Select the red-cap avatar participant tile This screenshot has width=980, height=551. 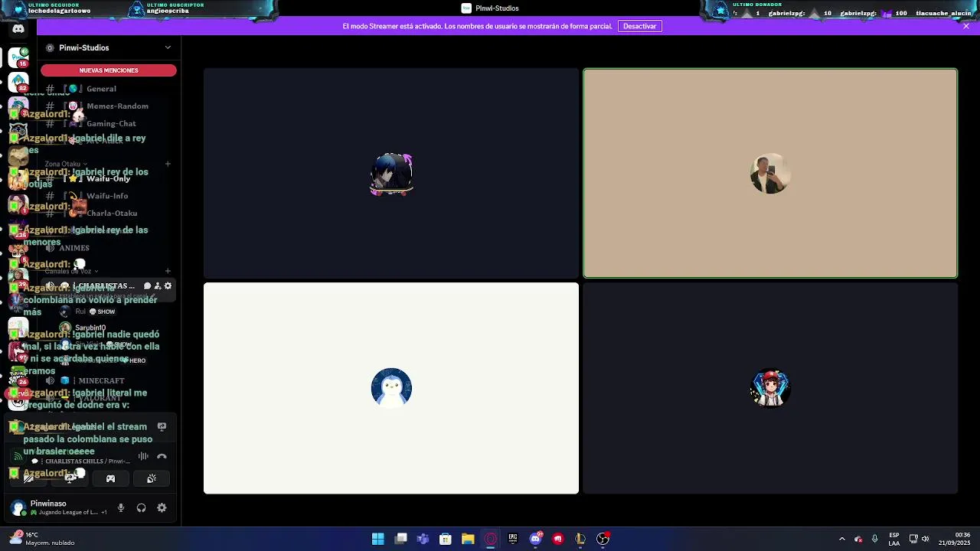770,388
